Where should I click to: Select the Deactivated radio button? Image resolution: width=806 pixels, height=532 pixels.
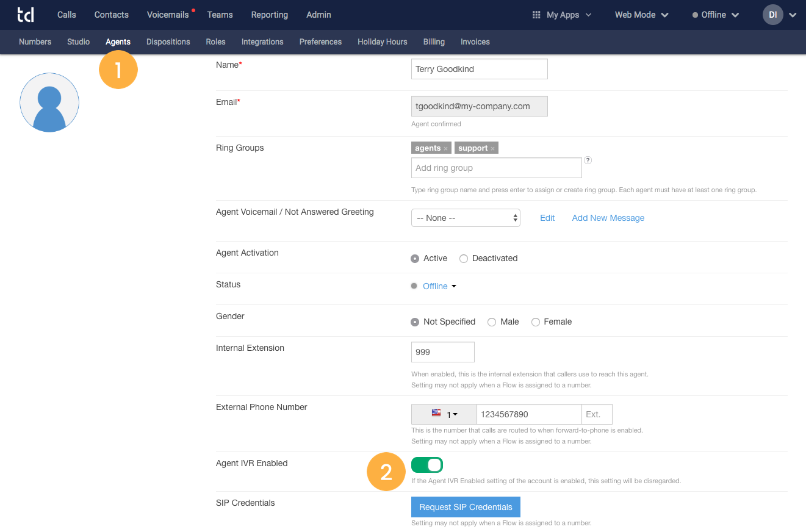tap(464, 258)
